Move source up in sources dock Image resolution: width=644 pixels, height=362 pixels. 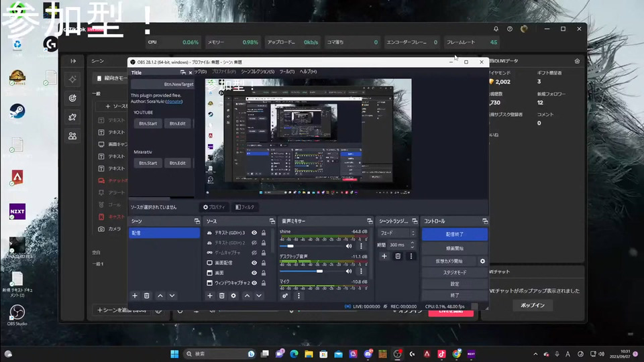coord(248,296)
